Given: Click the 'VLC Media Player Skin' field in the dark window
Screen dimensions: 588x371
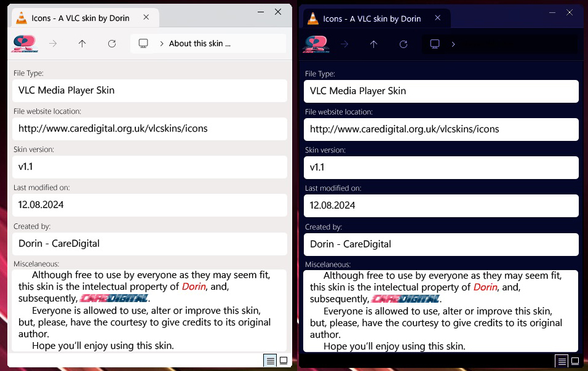Looking at the screenshot, I should coord(441,91).
